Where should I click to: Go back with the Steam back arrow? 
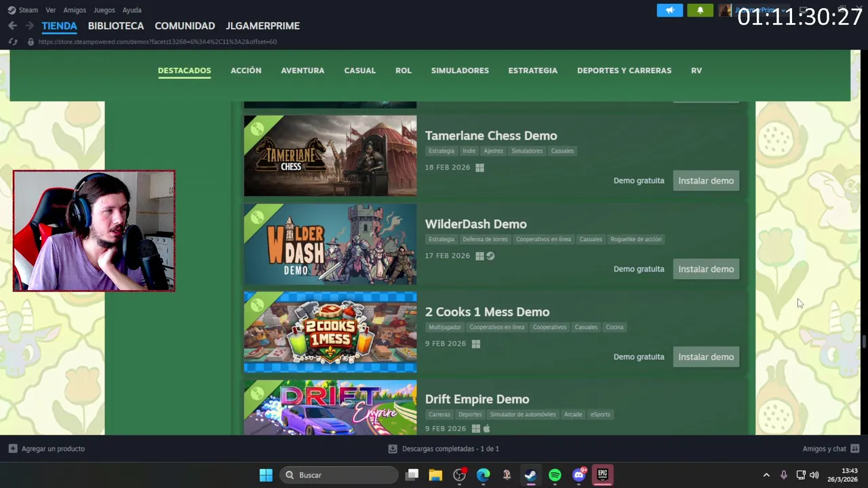coord(12,26)
